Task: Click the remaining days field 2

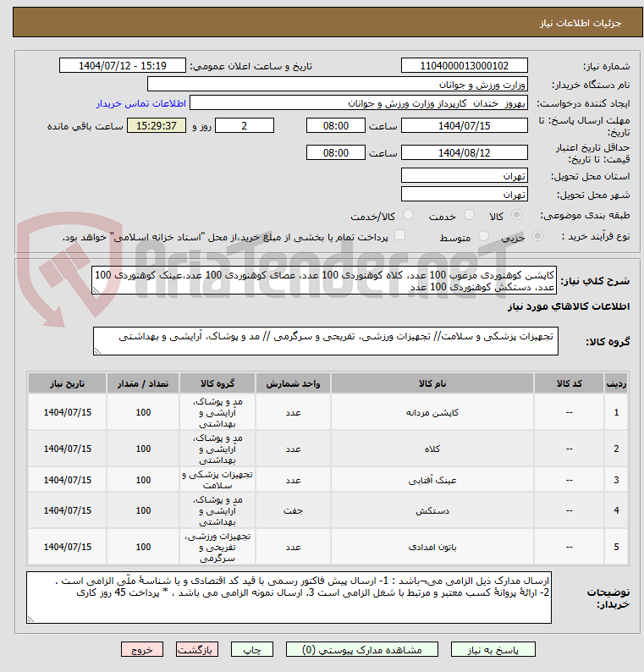Action: coord(245,125)
